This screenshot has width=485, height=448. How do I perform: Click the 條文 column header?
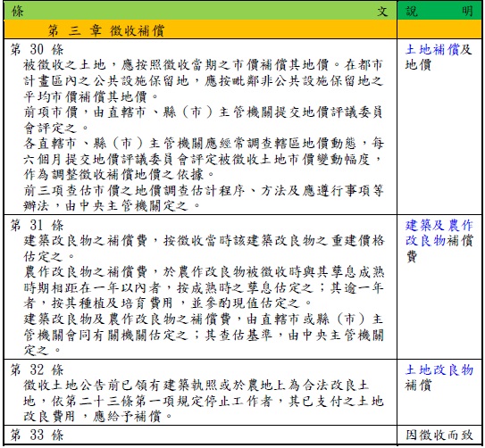pyautogui.click(x=200, y=12)
